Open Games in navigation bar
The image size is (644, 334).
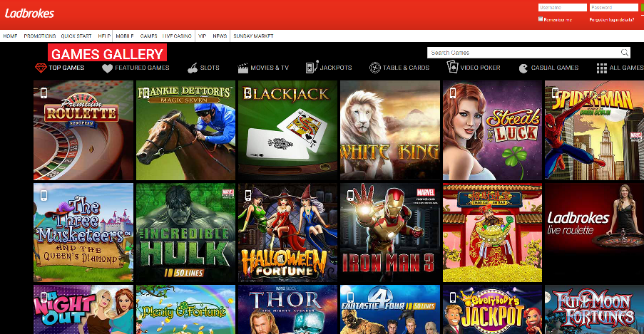(148, 36)
